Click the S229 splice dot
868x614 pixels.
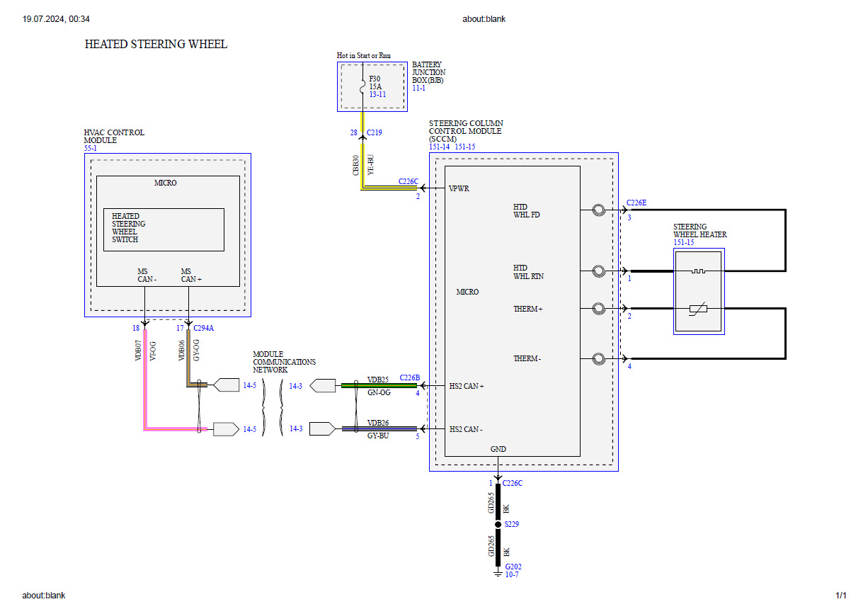(x=498, y=525)
